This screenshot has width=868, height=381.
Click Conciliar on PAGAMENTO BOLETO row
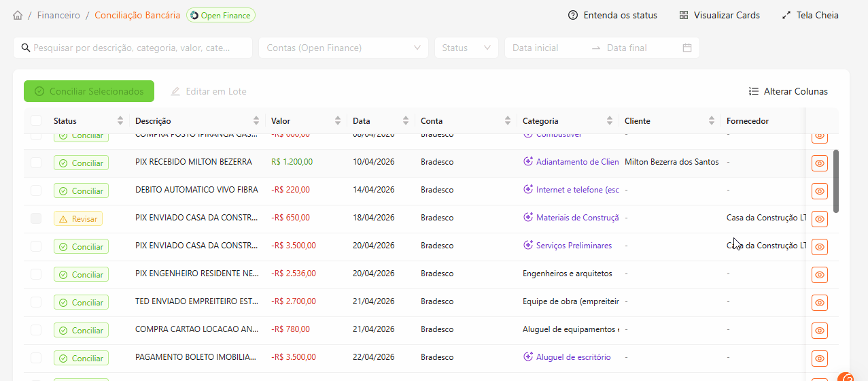[x=82, y=359]
